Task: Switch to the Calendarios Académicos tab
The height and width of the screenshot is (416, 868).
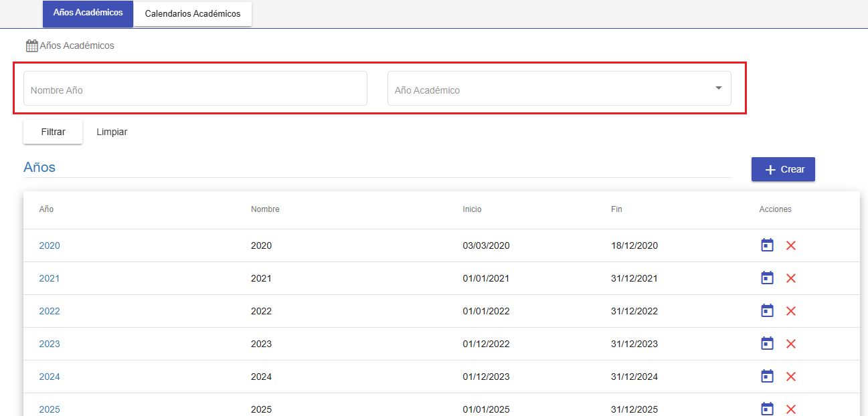Action: 193,13
